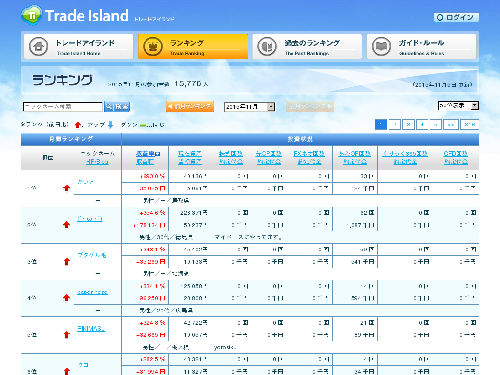
Task: Select current page 1 in pagination
Action: coord(381,125)
